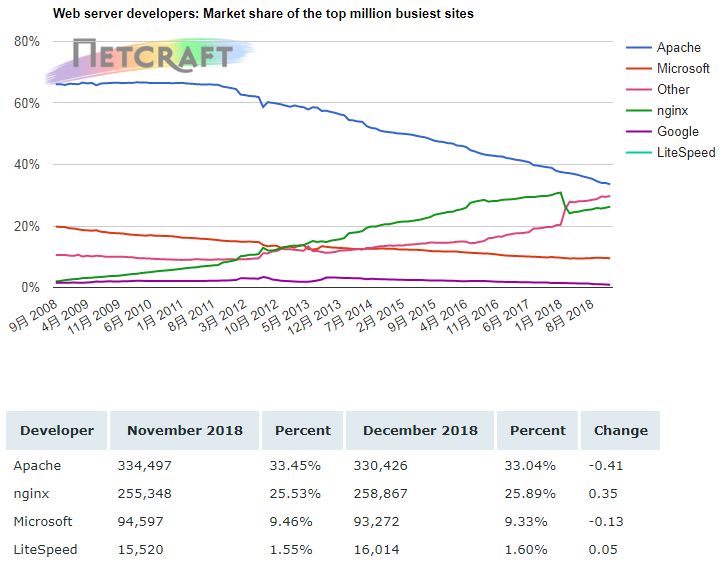Click the Other legend item
Screen dimensions: 723x567
pos(658,89)
